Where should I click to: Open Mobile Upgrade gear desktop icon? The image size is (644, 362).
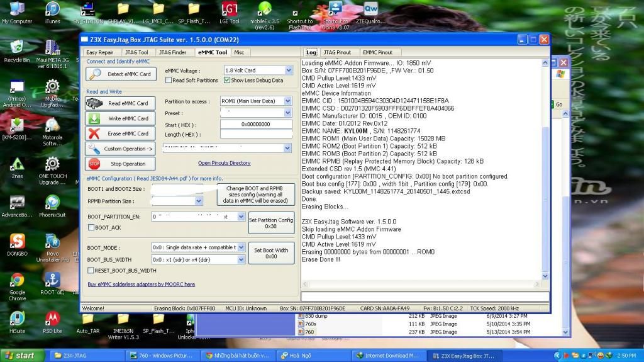click(52, 93)
